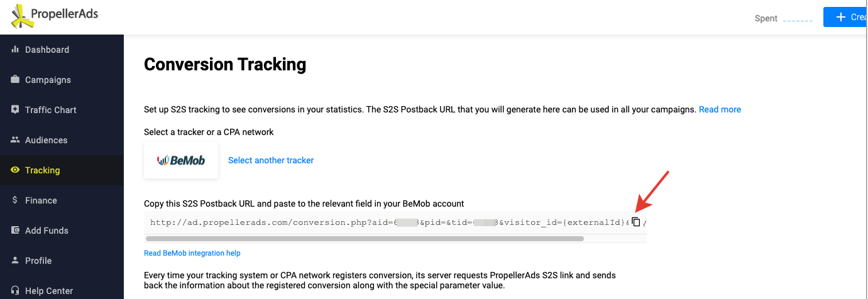Copy the S2S Postback URL with copy icon

636,222
